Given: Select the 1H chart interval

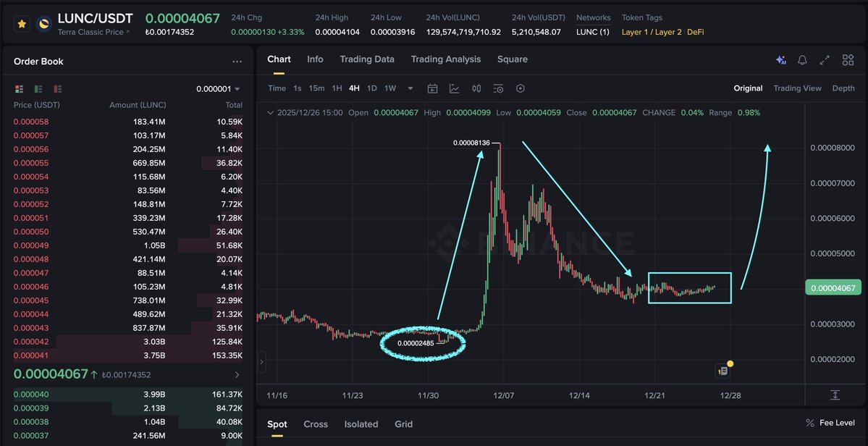Looking at the screenshot, I should pyautogui.click(x=337, y=88).
